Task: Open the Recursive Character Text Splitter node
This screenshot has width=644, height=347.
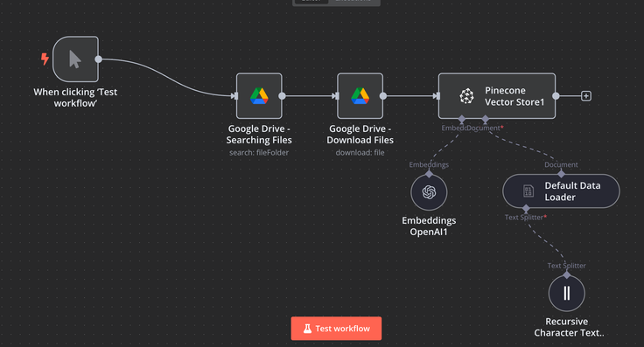Action: [567, 294]
